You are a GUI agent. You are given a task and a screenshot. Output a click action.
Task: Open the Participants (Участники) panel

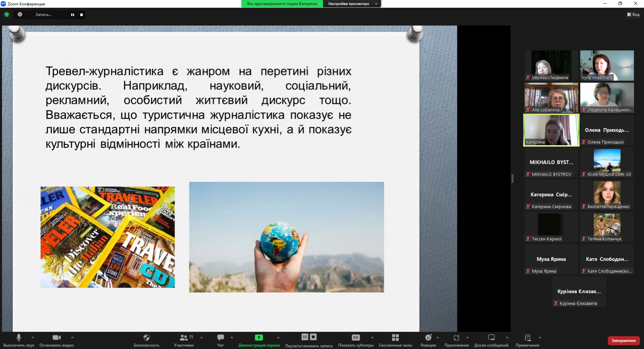[x=184, y=338]
